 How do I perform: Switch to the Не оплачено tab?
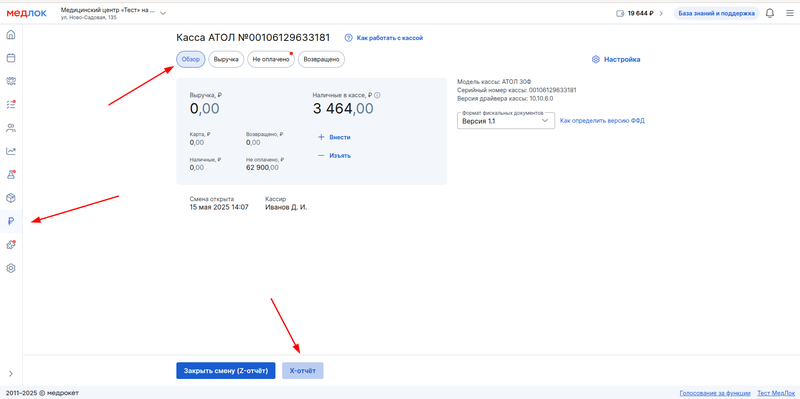pyautogui.click(x=271, y=59)
